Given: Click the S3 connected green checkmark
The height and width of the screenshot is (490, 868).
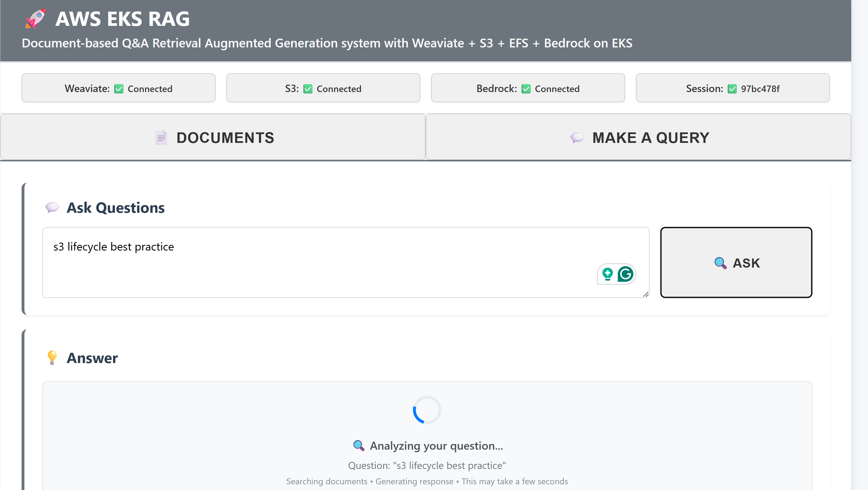Looking at the screenshot, I should click(308, 89).
